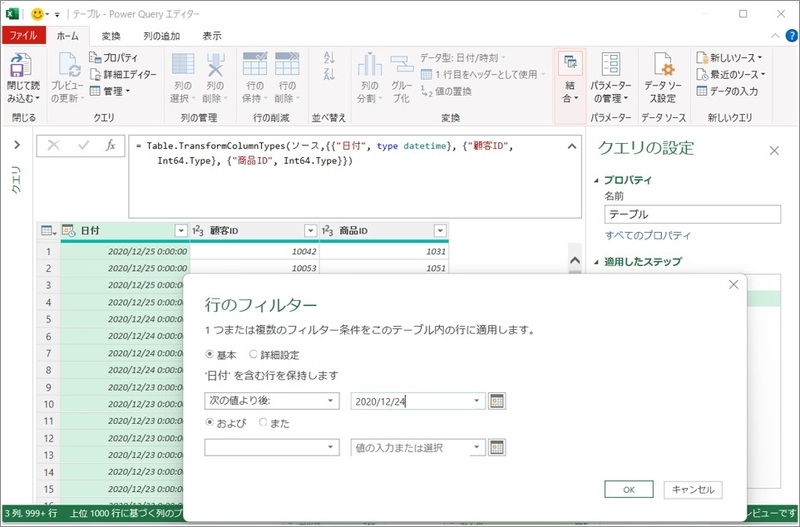Open the 2020/12/24 value dropdown arrow
This screenshot has height=527, width=800.
click(477, 401)
